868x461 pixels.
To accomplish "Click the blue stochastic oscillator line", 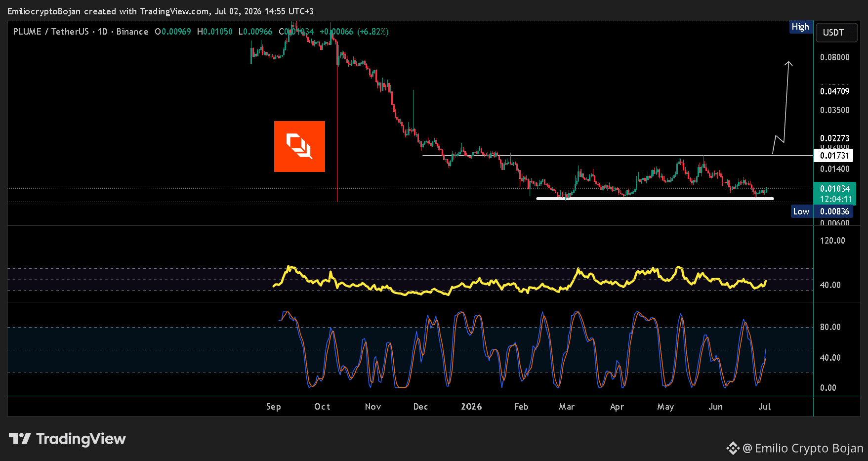I will [x=543, y=316].
